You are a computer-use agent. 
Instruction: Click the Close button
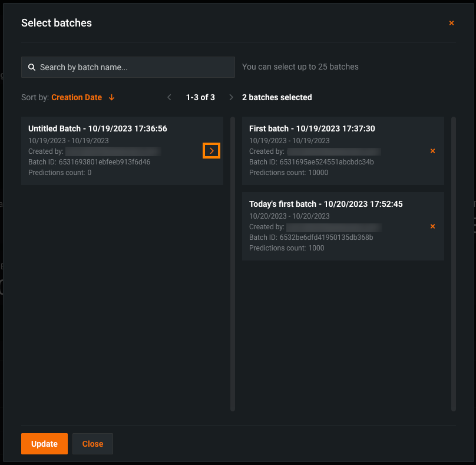point(92,444)
